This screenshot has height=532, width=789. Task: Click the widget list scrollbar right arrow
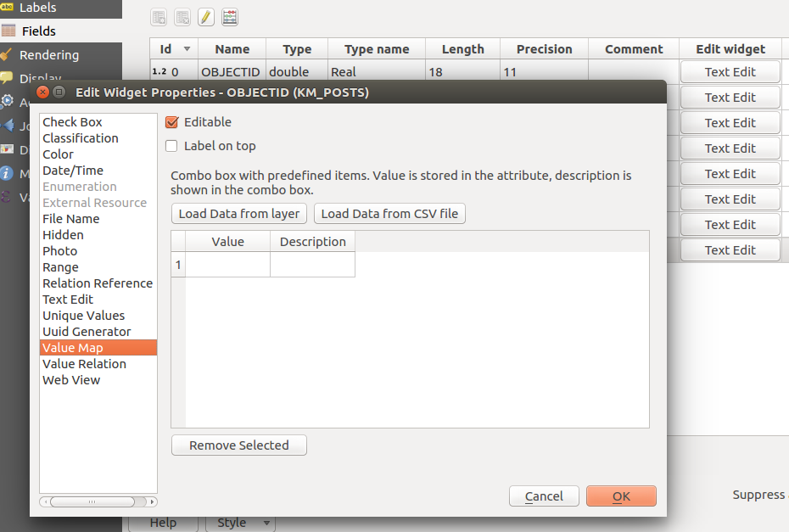(x=152, y=501)
